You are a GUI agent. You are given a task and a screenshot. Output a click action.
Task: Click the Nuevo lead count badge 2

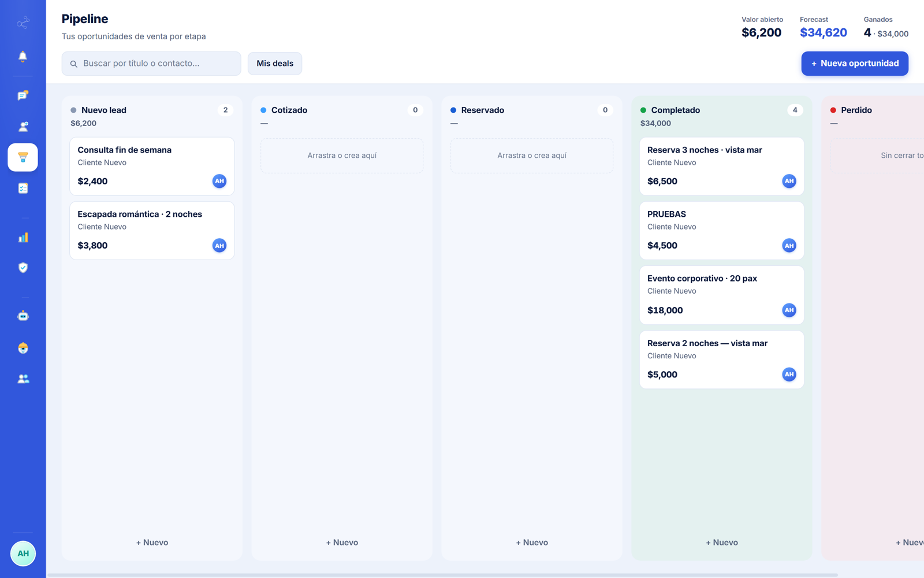pyautogui.click(x=225, y=110)
